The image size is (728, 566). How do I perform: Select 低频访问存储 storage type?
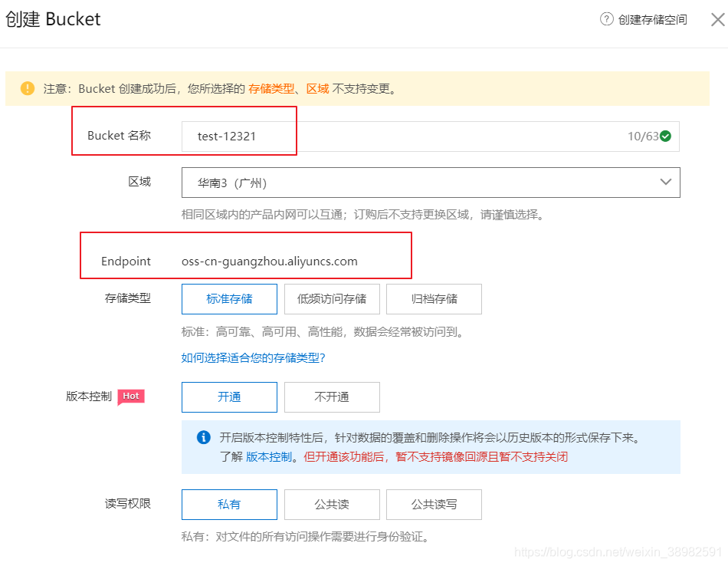tap(332, 299)
